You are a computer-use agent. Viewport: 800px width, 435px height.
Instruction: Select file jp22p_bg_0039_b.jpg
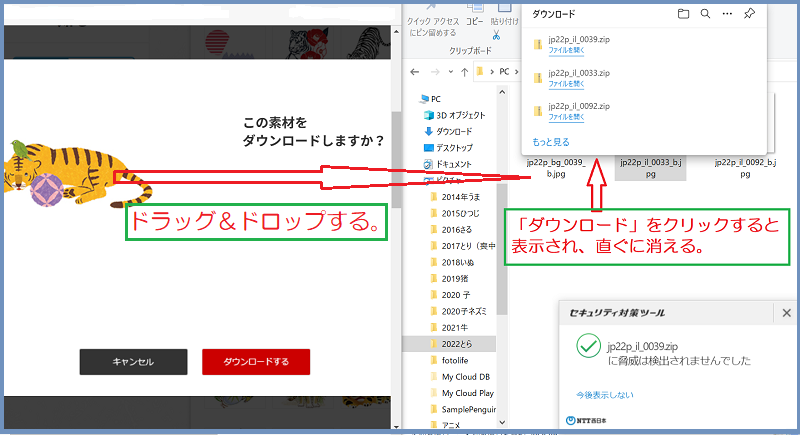[556, 168]
